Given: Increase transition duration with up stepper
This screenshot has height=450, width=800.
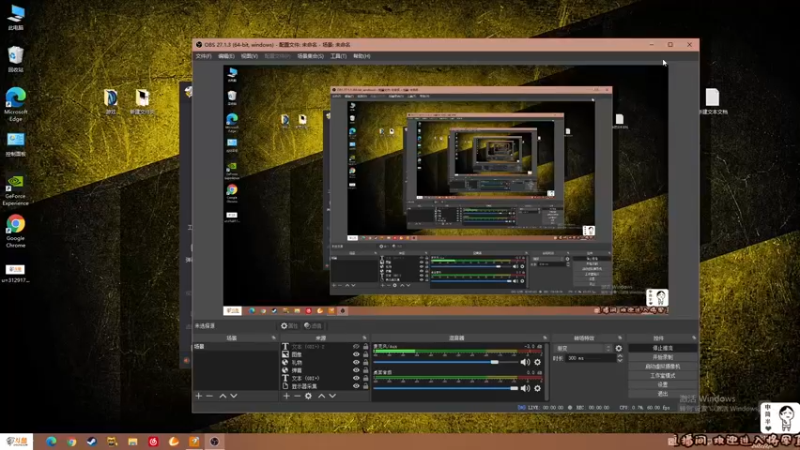Looking at the screenshot, I should [620, 356].
